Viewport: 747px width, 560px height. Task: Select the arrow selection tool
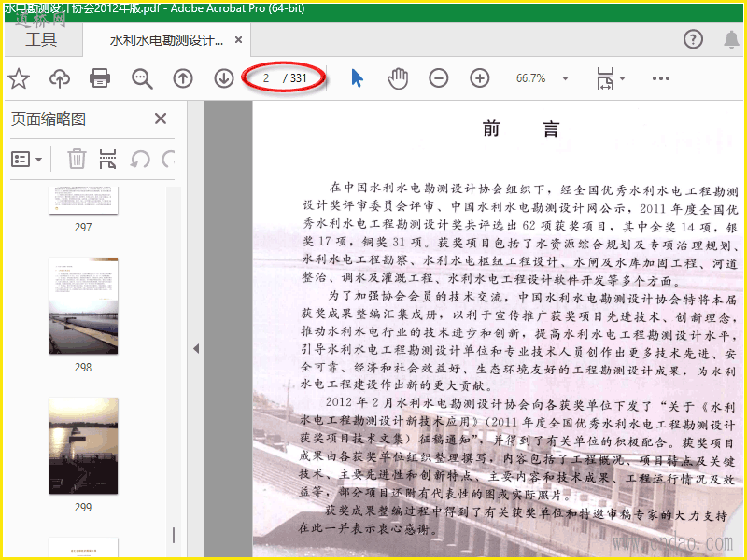pyautogui.click(x=357, y=78)
